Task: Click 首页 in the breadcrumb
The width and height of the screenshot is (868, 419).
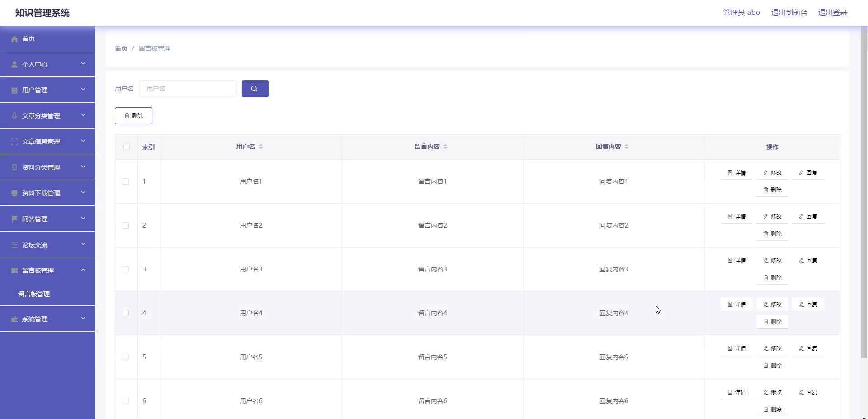Action: pyautogui.click(x=121, y=48)
